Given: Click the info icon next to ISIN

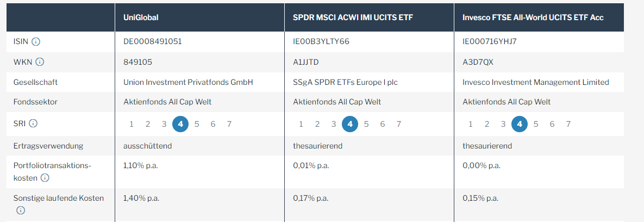Looking at the screenshot, I should click(36, 41).
